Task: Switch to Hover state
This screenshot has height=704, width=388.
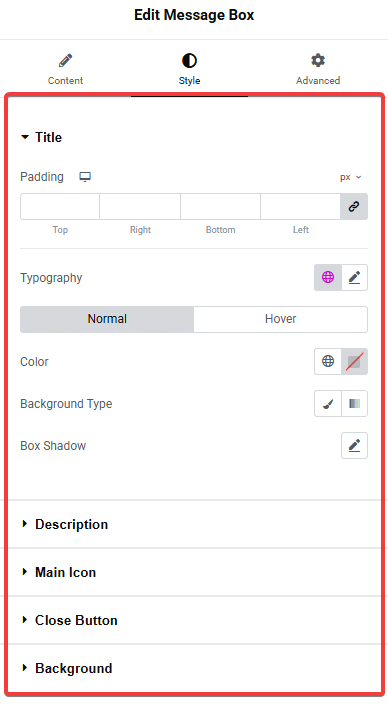Action: [281, 319]
